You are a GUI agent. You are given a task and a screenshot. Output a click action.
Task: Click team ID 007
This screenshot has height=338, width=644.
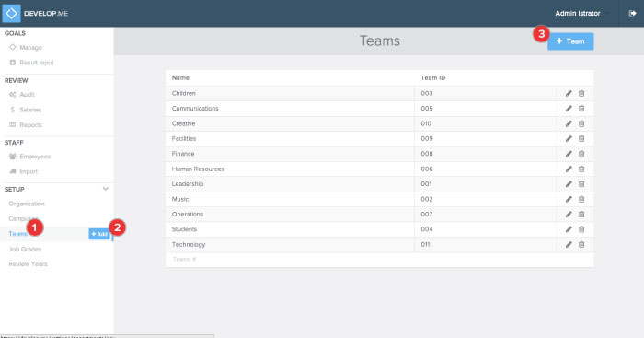click(427, 215)
